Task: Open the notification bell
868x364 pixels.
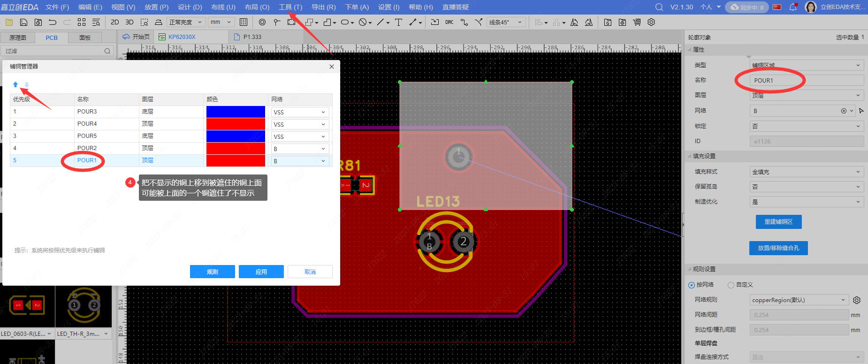Action: [x=793, y=7]
